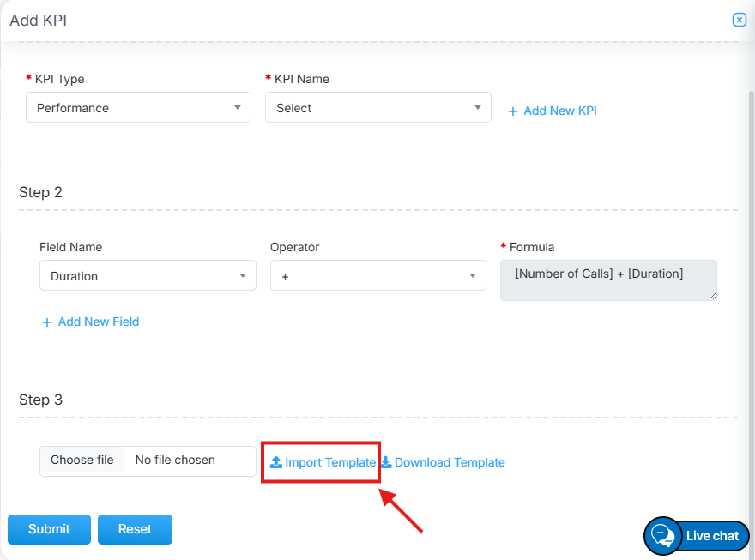
Task: Click the Add New Field link text
Action: 99,322
